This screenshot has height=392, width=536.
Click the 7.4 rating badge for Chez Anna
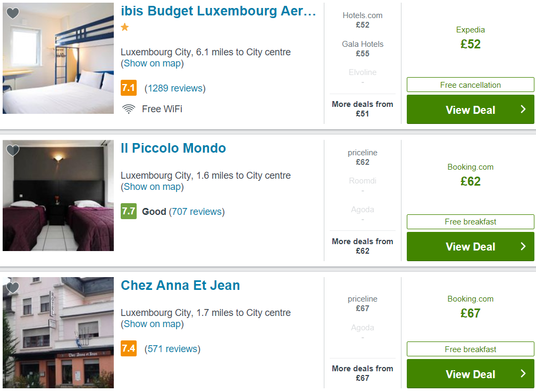click(129, 348)
